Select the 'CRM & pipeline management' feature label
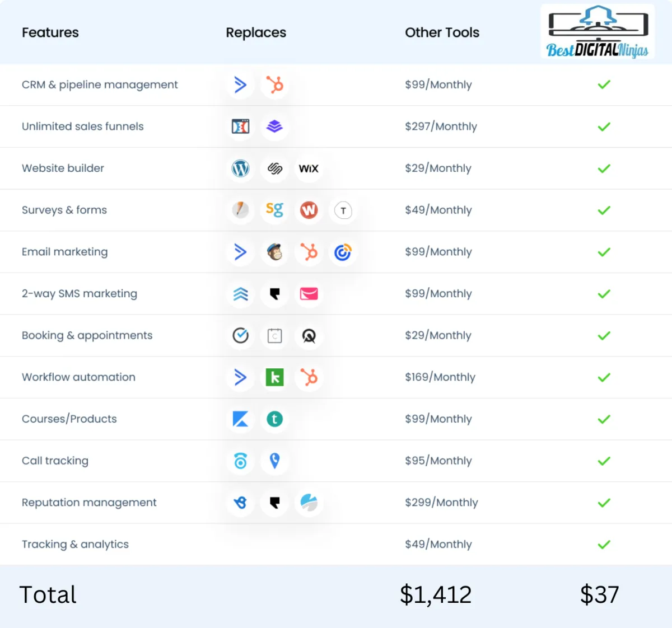 [100, 85]
